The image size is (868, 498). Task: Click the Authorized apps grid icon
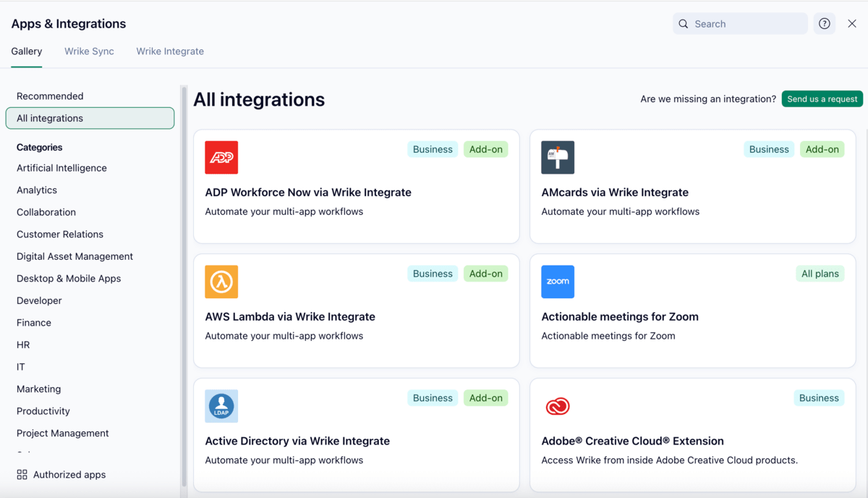tap(21, 474)
